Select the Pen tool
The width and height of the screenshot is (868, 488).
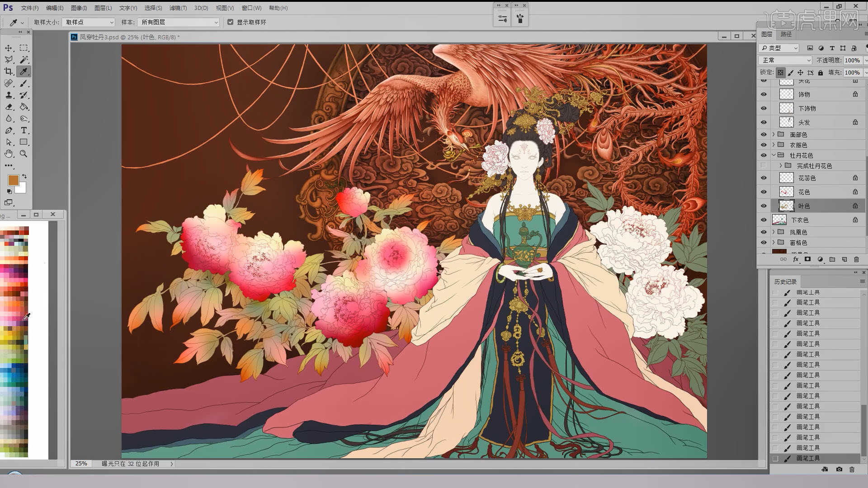point(9,130)
